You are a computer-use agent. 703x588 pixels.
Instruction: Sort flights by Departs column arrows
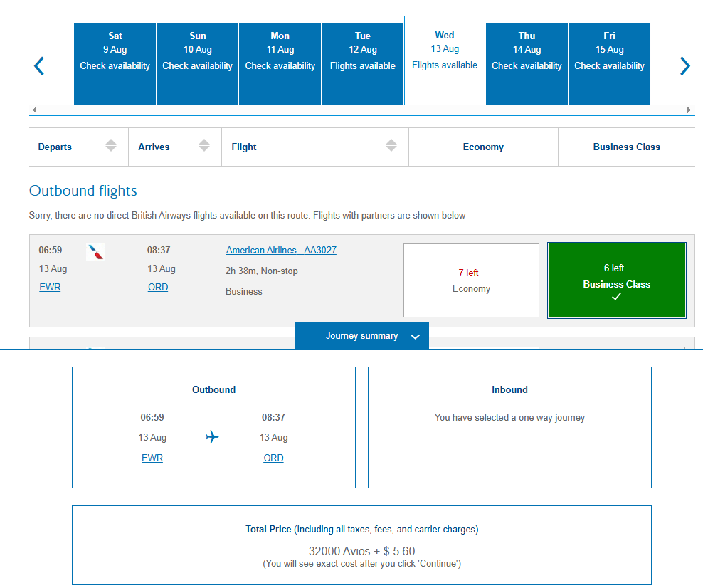coord(111,145)
